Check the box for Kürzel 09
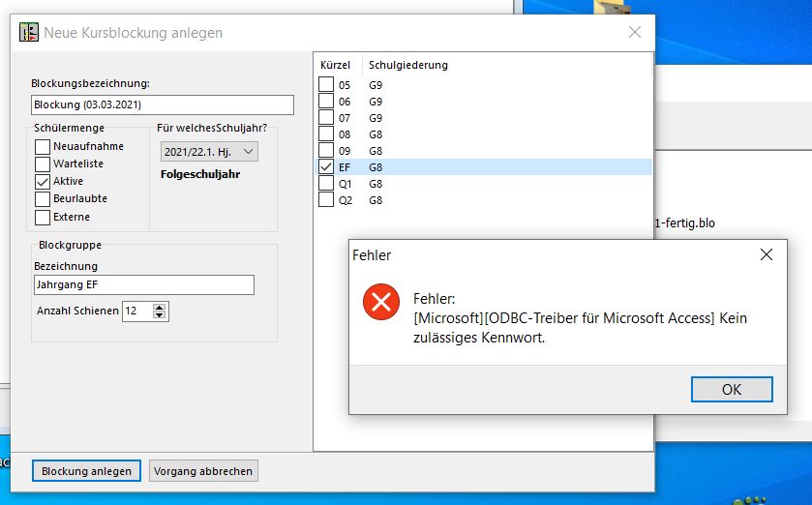812x505 pixels. pos(326,151)
